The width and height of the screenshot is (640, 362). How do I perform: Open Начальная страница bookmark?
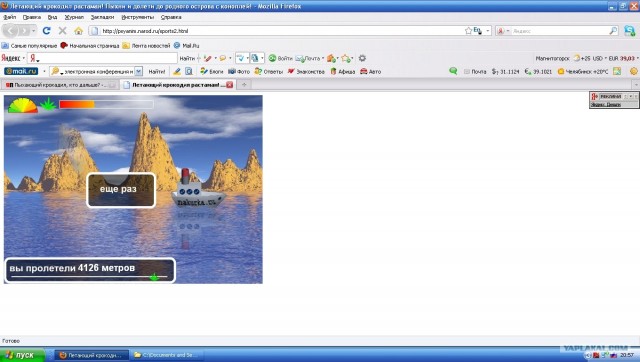(x=90, y=46)
